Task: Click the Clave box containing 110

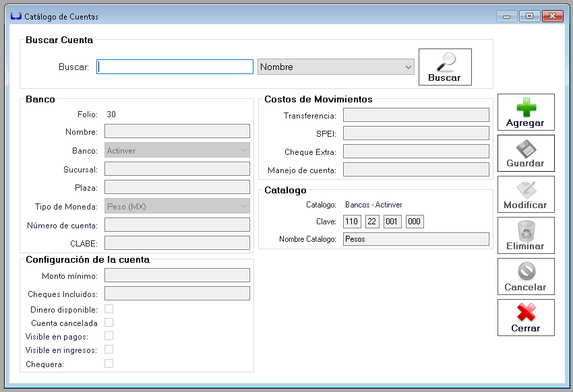Action: click(x=352, y=221)
